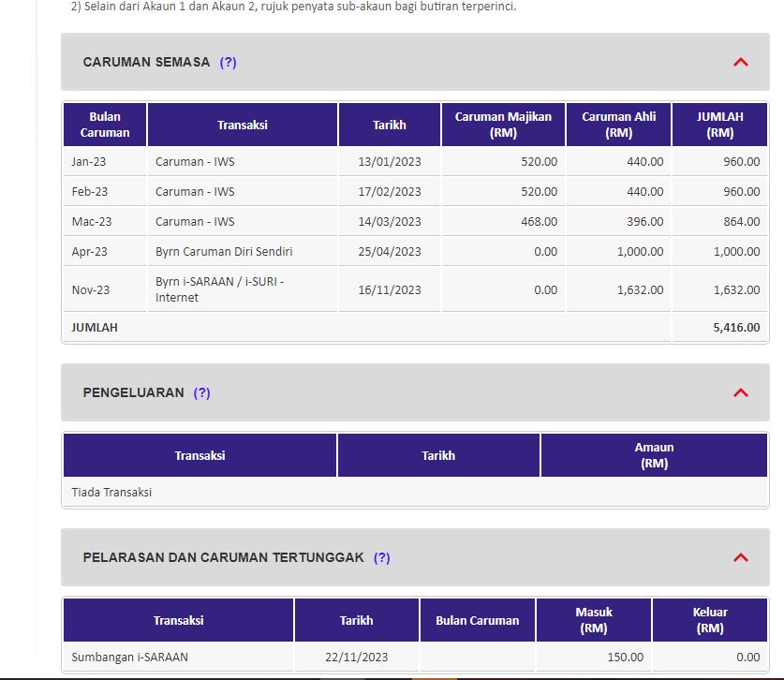Image resolution: width=784 pixels, height=680 pixels.
Task: Select the Jan-23 contribution row
Action: tap(90, 162)
